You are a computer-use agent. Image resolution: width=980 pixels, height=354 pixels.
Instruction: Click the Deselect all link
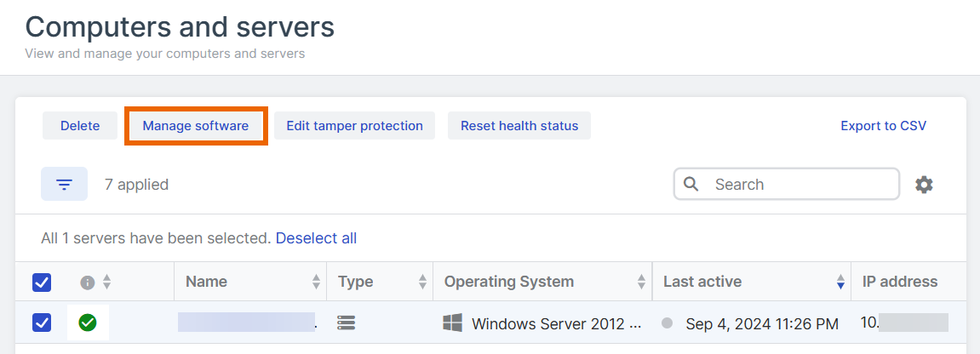(x=316, y=238)
